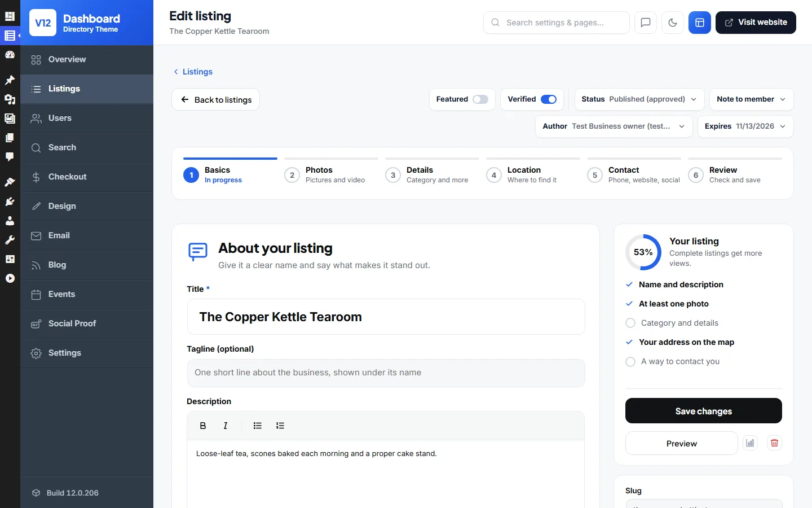This screenshot has width=812, height=508.
Task: Click the Title input field
Action: click(386, 317)
